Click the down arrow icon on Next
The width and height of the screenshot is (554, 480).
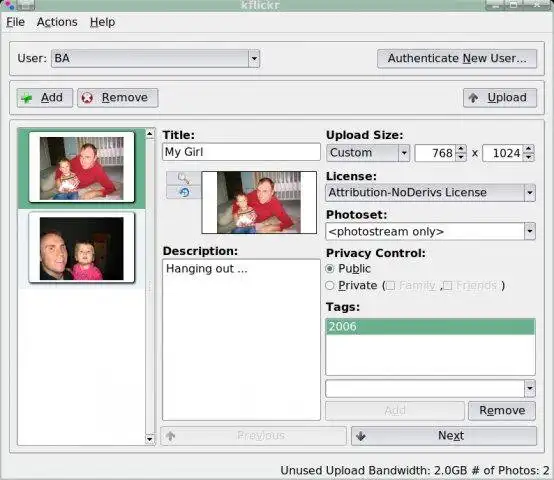pyautogui.click(x=361, y=436)
